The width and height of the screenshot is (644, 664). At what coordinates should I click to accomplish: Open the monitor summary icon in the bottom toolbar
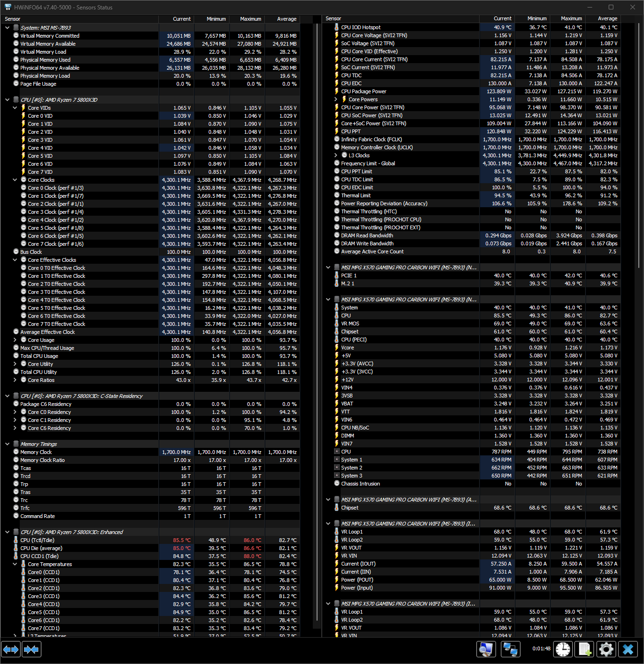486,649
